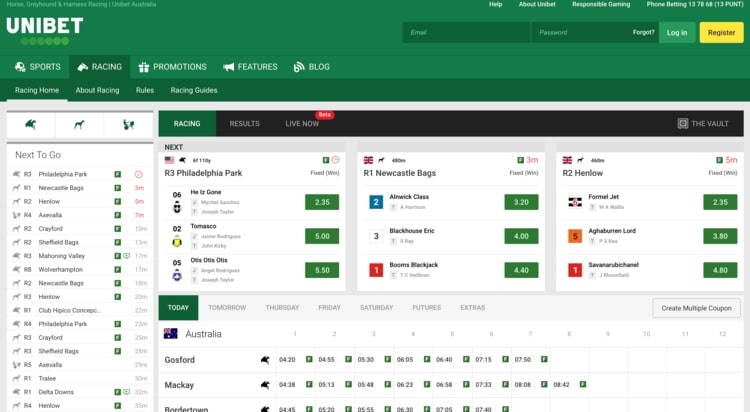The width and height of the screenshot is (750, 412).
Task: Click the UK flag on Newcastle Bags card
Action: [368, 160]
